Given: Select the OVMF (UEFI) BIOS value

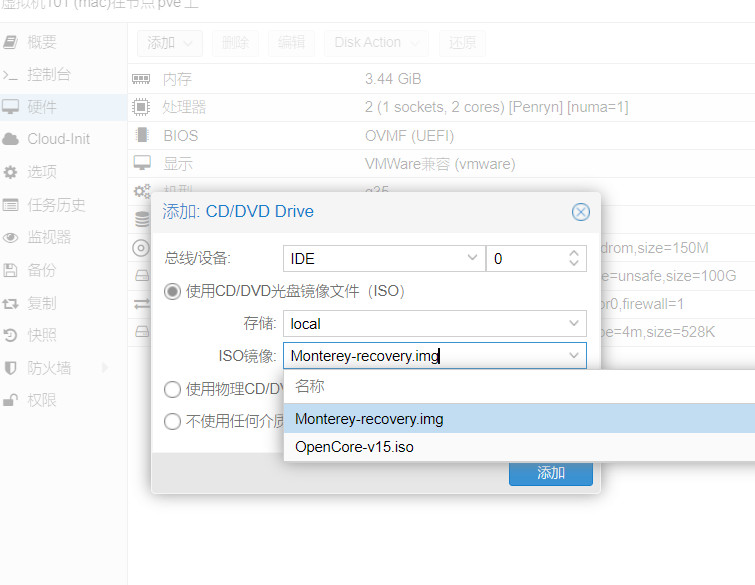Looking at the screenshot, I should click(x=409, y=136).
